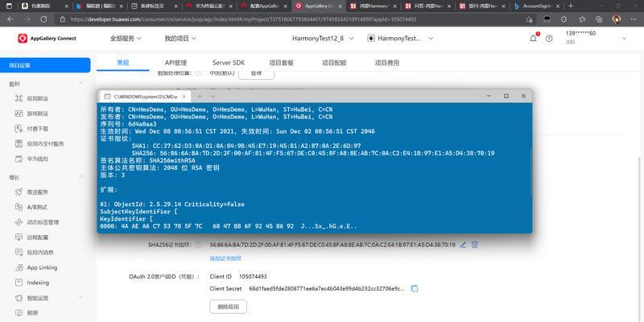Open the browser favorites star icon

click(x=582, y=19)
